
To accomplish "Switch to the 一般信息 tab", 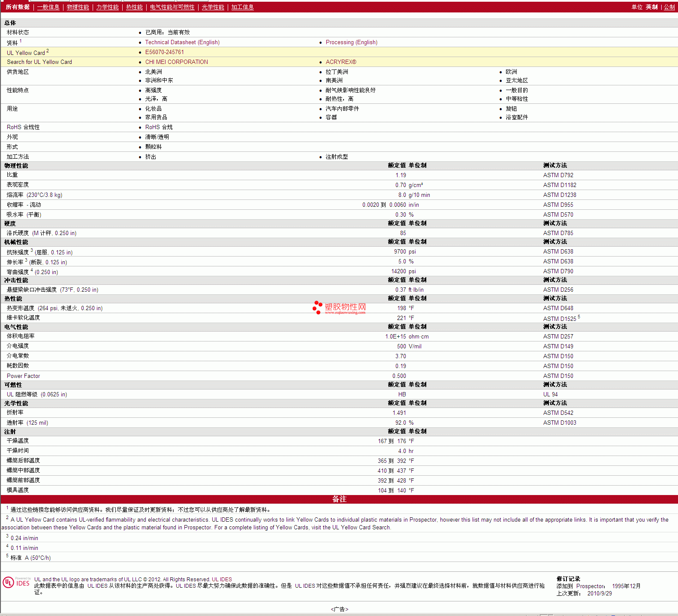I will coord(48,7).
